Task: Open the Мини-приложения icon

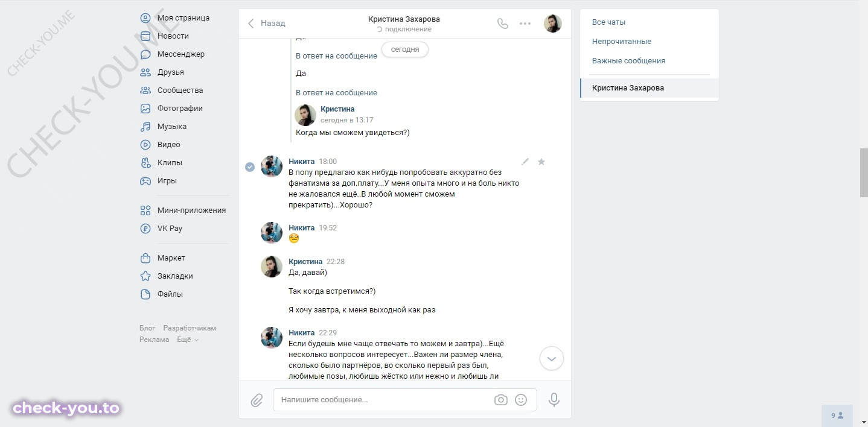Action: 145,210
